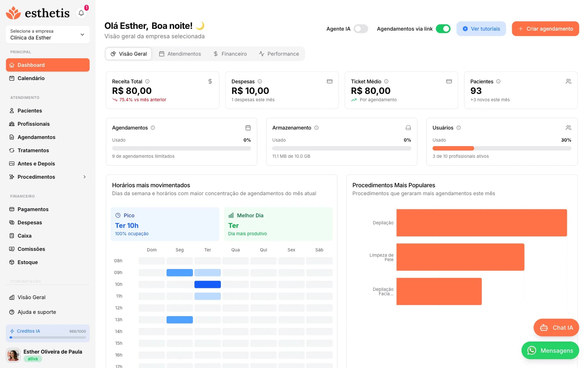Switch to Visão Geral tab
The width and height of the screenshot is (588, 368).
[x=128, y=54]
